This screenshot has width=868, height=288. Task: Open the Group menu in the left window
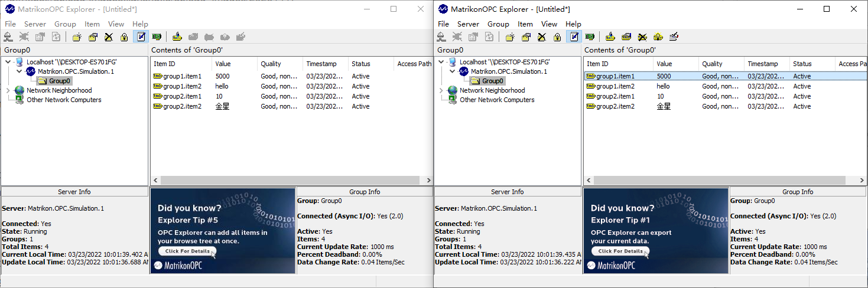tap(65, 24)
